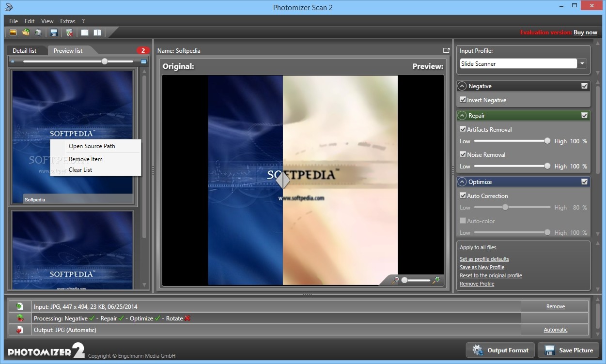Open the Input Profile dropdown
Image resolution: width=606 pixels, height=364 pixels.
click(x=582, y=63)
